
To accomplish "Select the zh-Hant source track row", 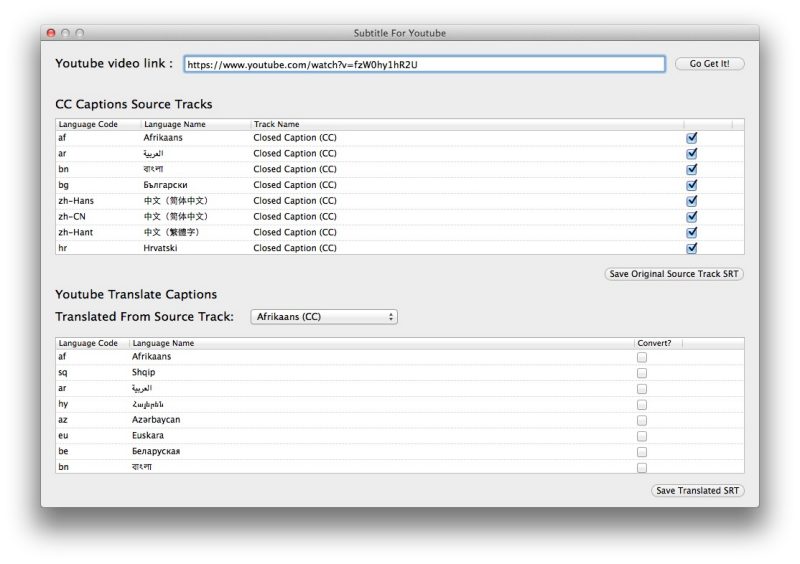I will (399, 233).
